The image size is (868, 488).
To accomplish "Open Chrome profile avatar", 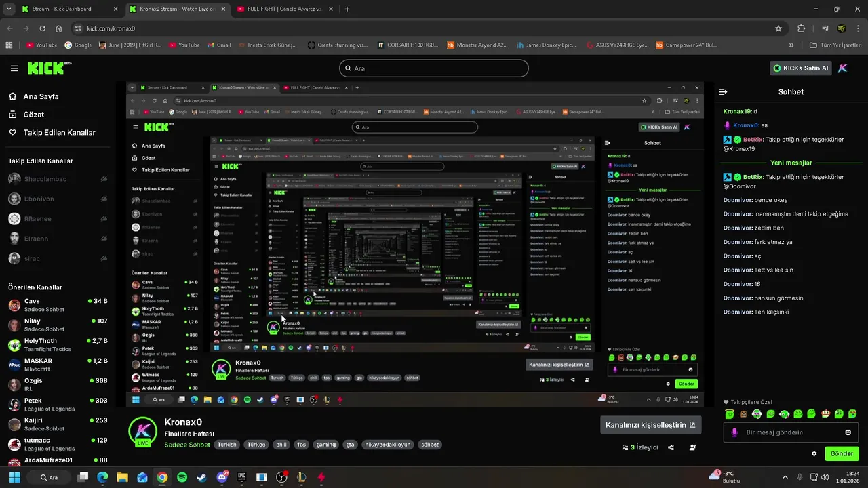I will pyautogui.click(x=842, y=28).
